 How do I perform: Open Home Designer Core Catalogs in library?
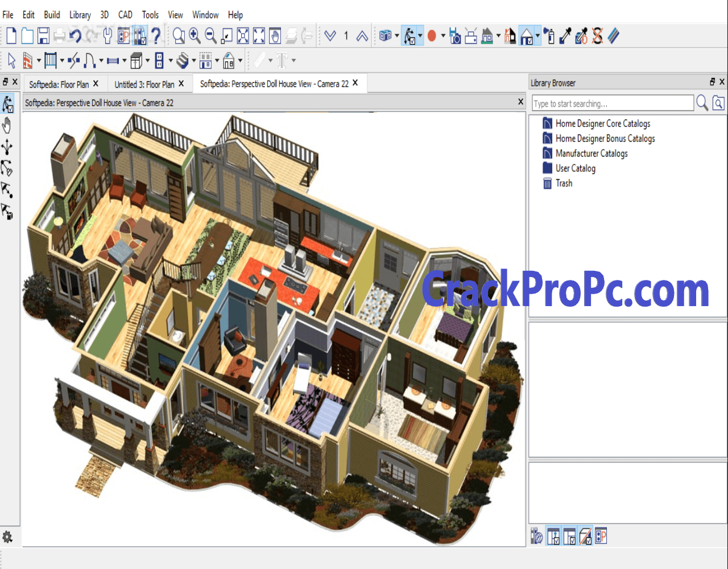click(602, 123)
